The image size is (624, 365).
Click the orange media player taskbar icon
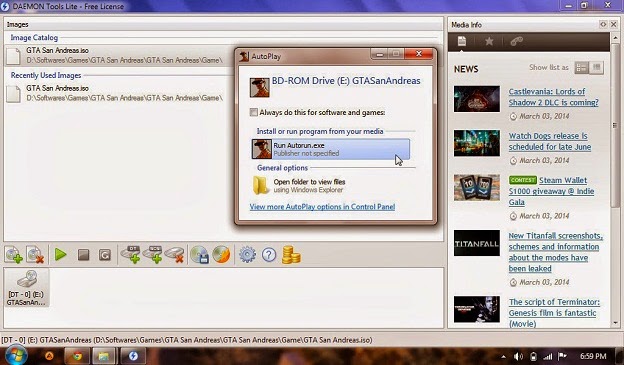(49, 355)
